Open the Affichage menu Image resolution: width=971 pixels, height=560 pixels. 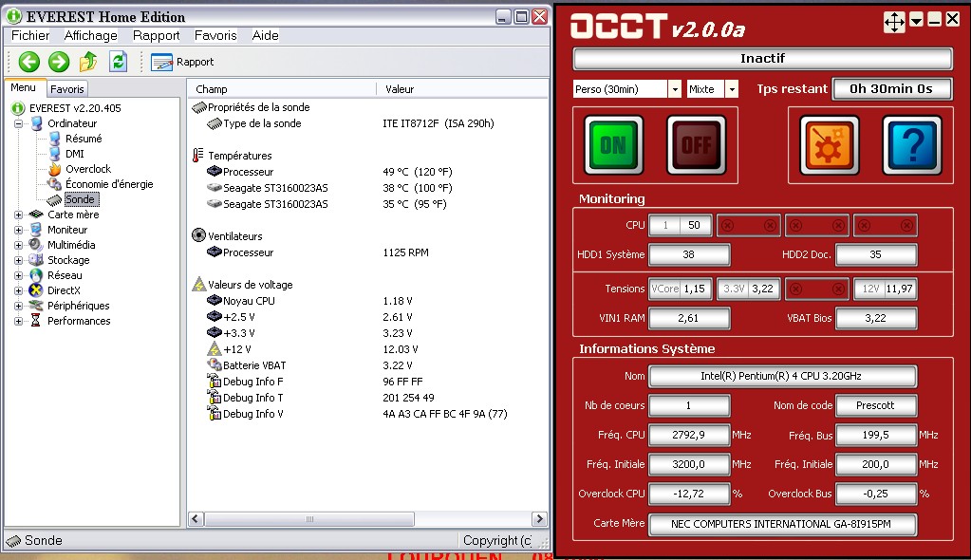[90, 35]
